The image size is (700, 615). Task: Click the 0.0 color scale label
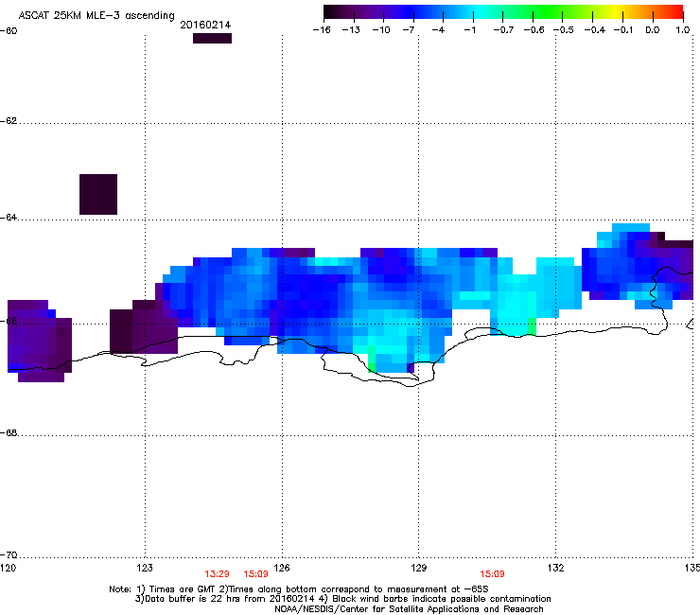pyautogui.click(x=653, y=30)
